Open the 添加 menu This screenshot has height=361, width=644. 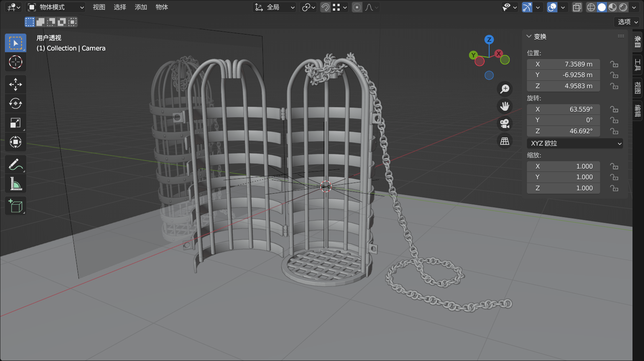pos(141,7)
